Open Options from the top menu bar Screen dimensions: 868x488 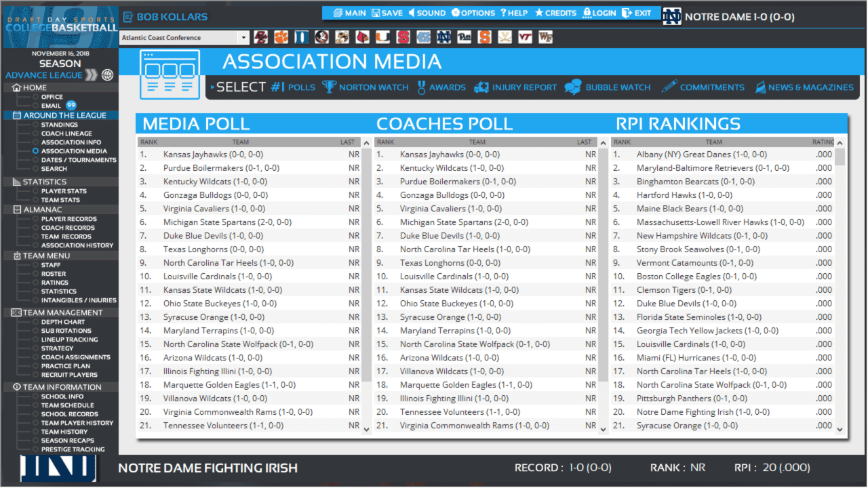coord(473,13)
